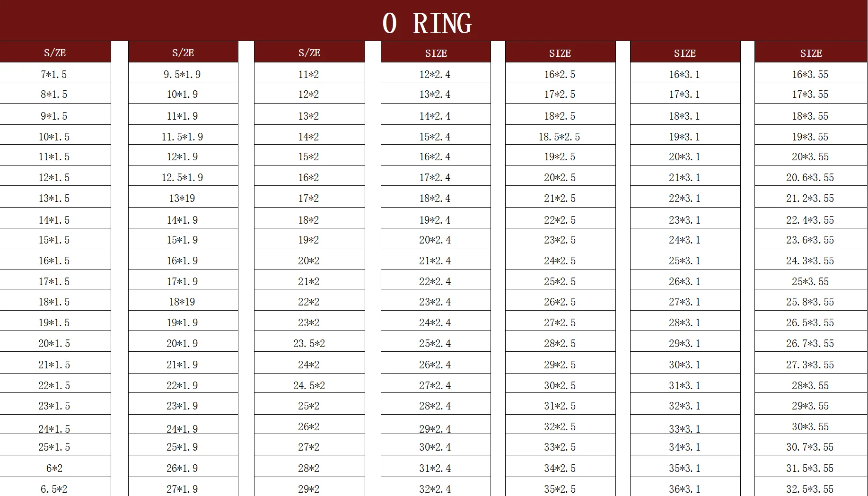The image size is (868, 496).
Task: Select the 6.5*2 cell
Action: point(54,489)
